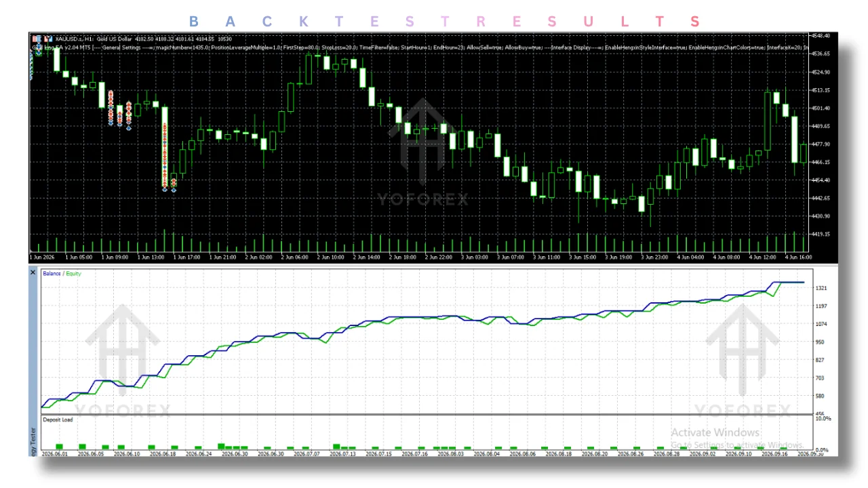This screenshot has width=868, height=488.
Task: Select the 2026.06.01 date on tester axis
Action: coord(54,453)
